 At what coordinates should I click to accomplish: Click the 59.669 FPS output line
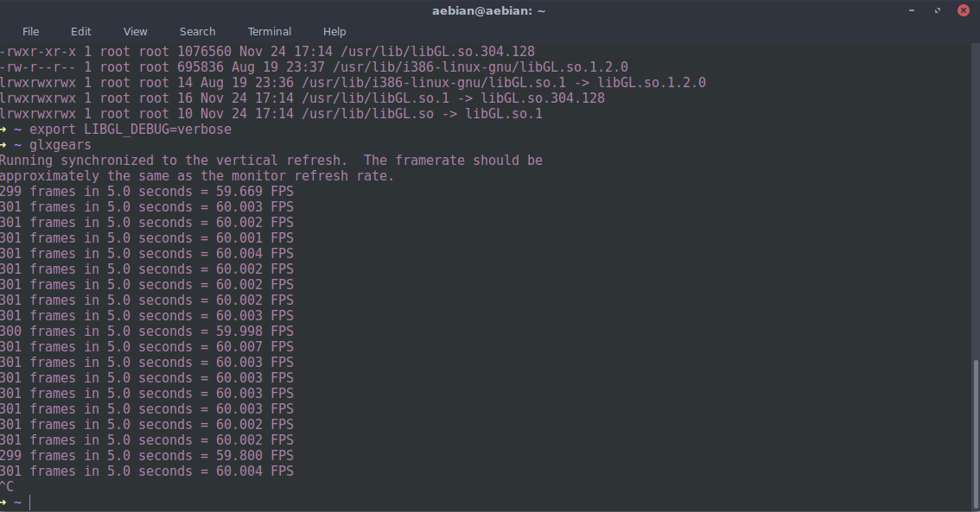(x=147, y=191)
